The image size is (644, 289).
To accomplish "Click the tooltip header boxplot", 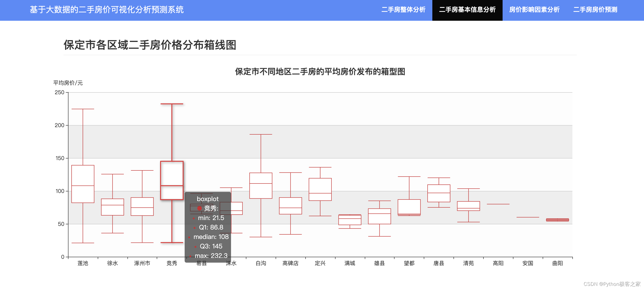I will pos(208,199).
